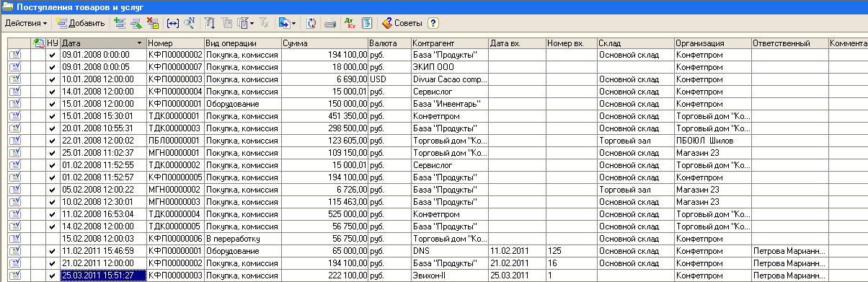Click the Добавить button
This screenshot has height=282, width=868.
[80, 23]
